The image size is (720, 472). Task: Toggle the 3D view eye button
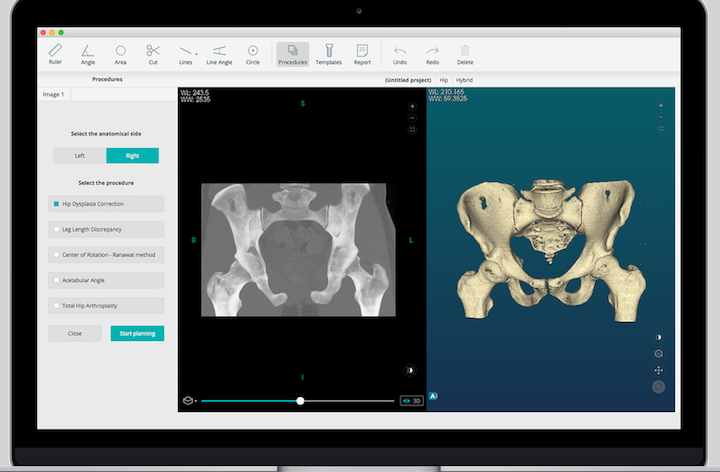tap(411, 400)
